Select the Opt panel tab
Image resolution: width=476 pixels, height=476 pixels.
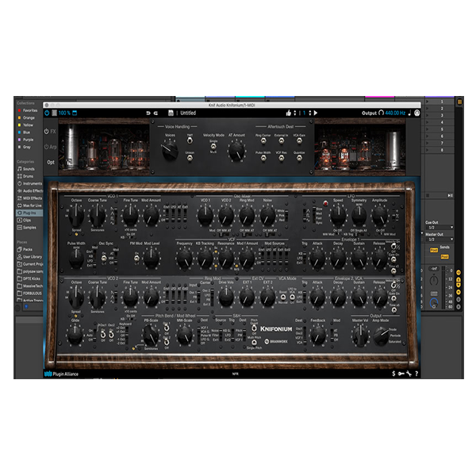(x=51, y=163)
